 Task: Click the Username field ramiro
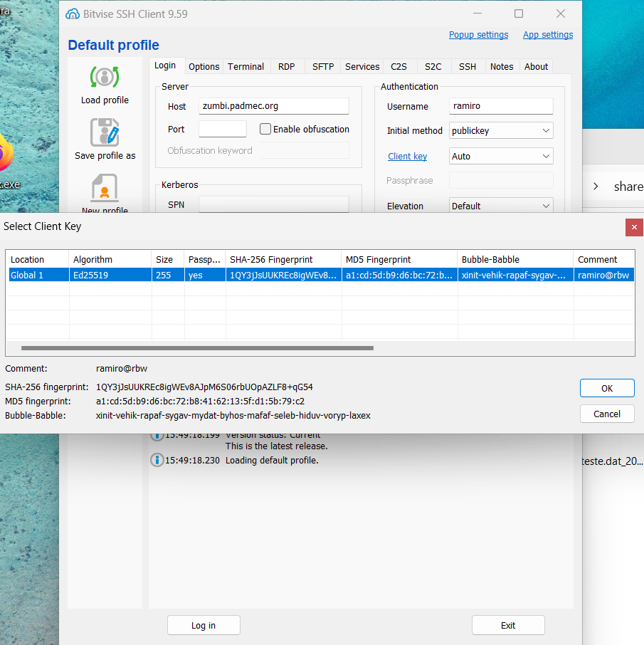point(501,106)
